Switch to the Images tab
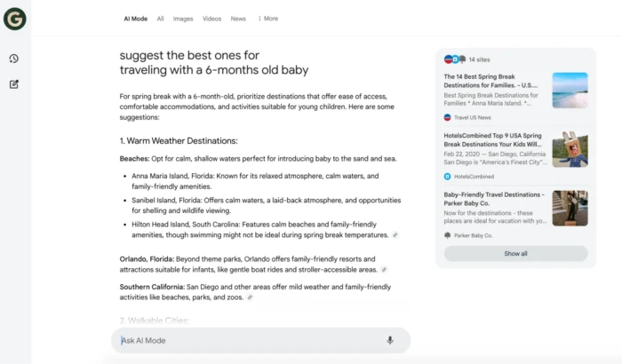Screen dimensions: 622x364 pyautogui.click(x=183, y=19)
